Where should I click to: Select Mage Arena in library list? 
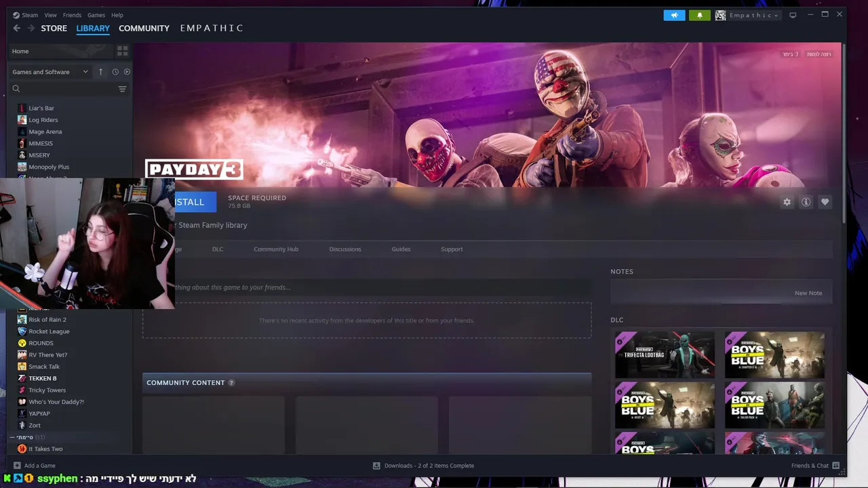click(x=45, y=131)
